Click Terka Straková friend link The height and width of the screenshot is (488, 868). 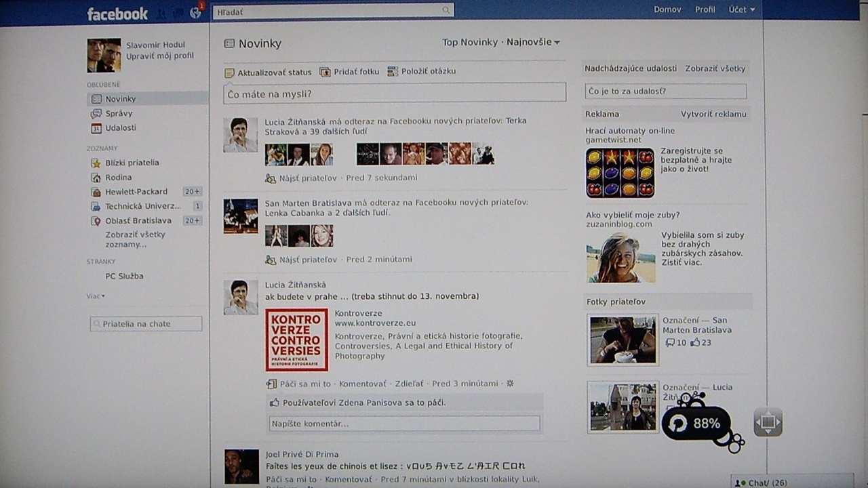click(396, 127)
